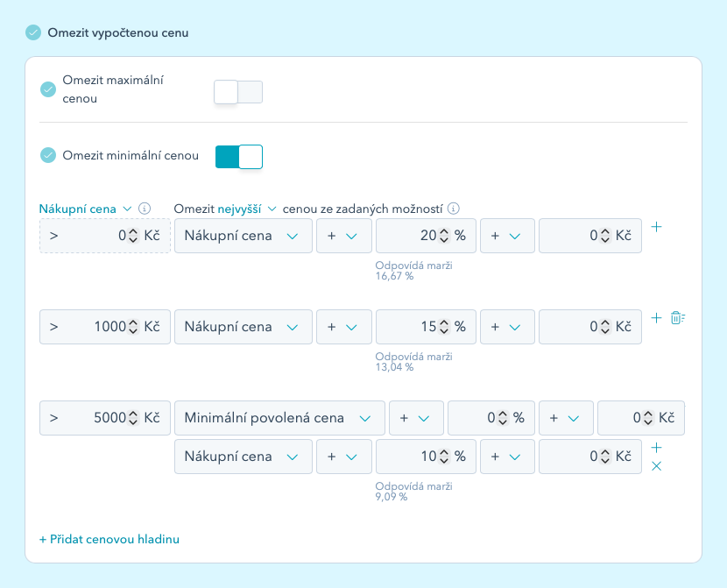The image size is (727, 588).
Task: Add option with plus icon in 0 Kč tier
Action: click(x=656, y=227)
